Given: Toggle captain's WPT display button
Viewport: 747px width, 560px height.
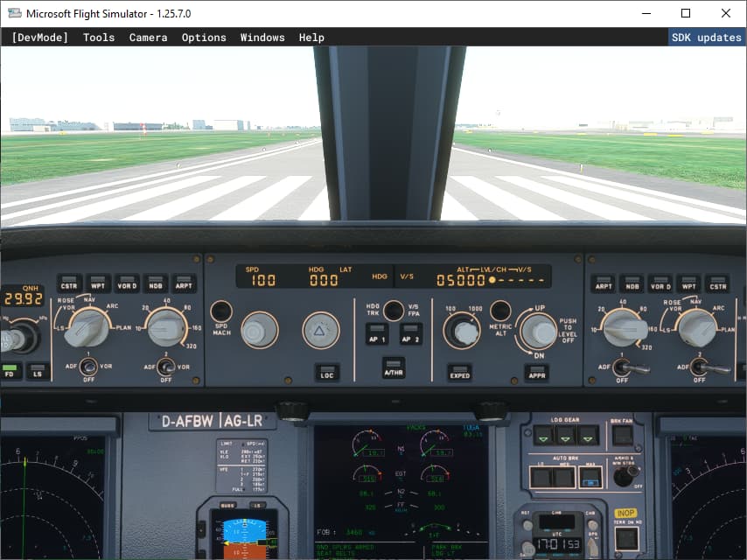Looking at the screenshot, I should [98, 283].
